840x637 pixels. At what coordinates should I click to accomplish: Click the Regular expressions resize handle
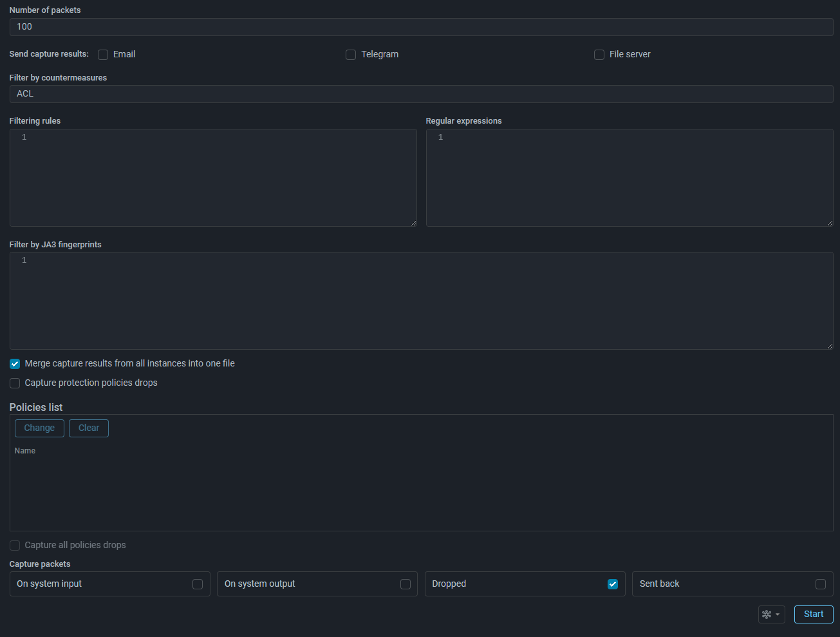tap(830, 223)
